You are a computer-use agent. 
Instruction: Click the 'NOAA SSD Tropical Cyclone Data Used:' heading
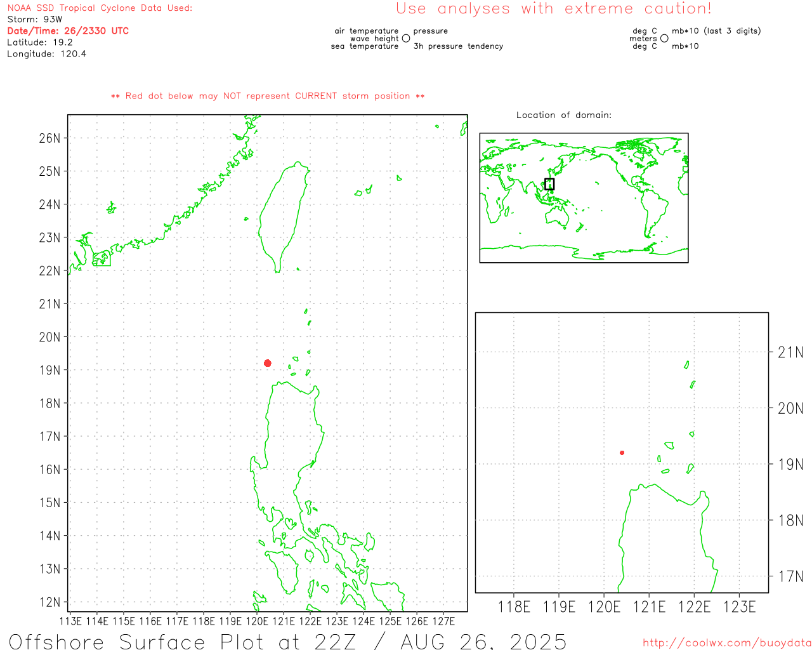tap(100, 8)
